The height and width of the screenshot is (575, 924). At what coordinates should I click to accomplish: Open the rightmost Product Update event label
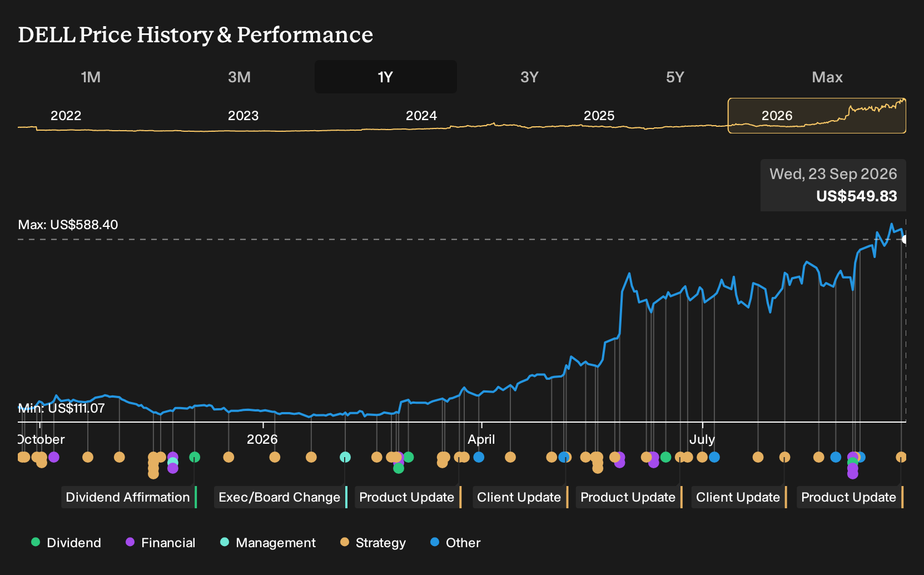point(850,497)
